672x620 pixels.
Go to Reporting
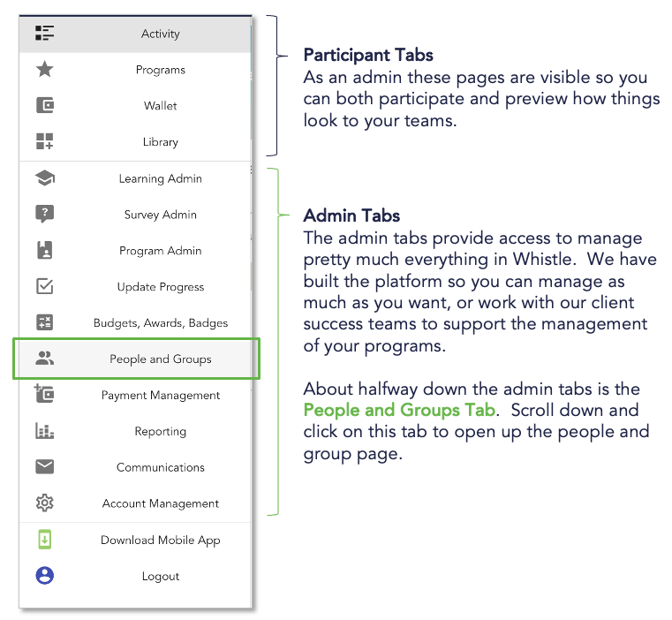pos(135,431)
